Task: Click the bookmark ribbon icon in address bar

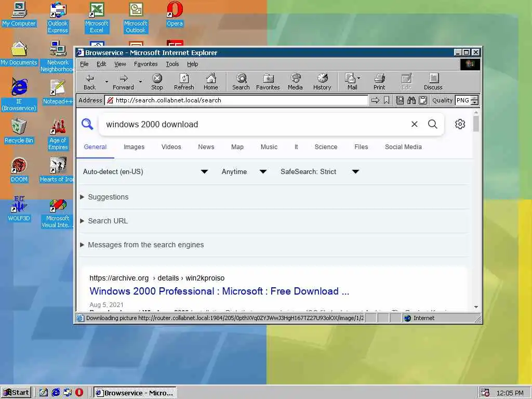Action: click(x=387, y=100)
